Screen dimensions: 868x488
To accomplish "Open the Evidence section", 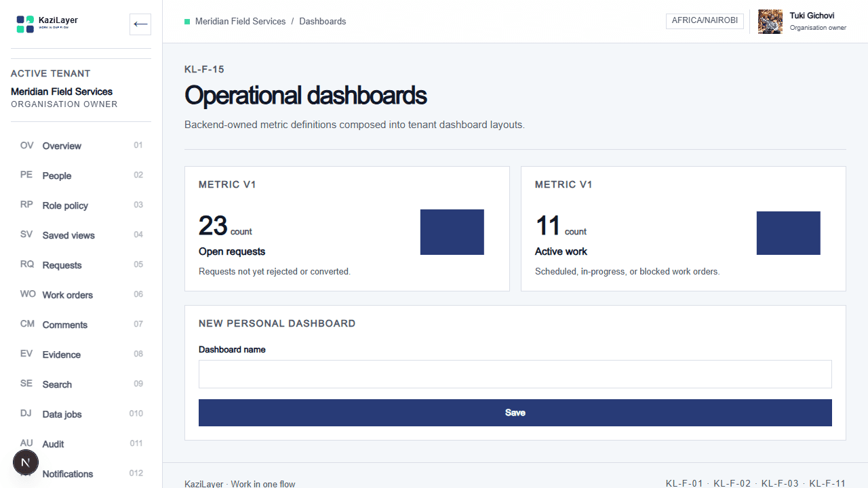I will (81, 354).
